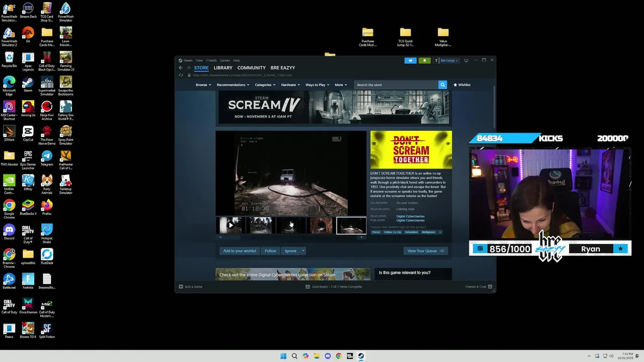Image resolution: width=644 pixels, height=362 pixels.
Task: Expand the Ways to Play dropdown
Action: 317,85
